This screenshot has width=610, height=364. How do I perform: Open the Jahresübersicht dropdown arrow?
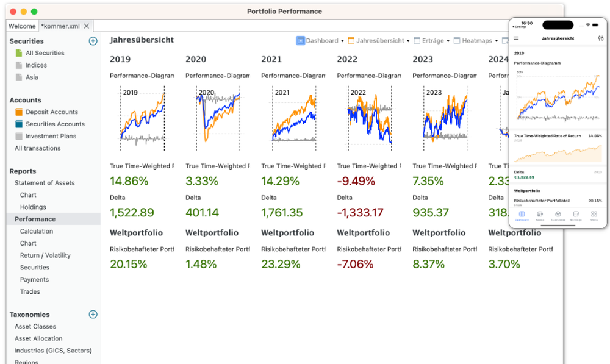point(408,41)
